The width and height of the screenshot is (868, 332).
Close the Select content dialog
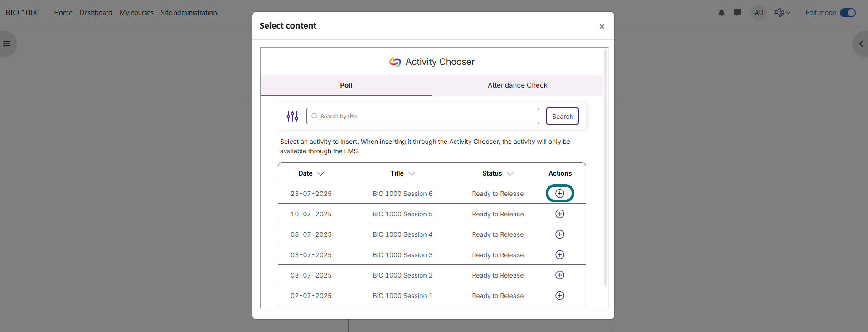(x=602, y=26)
